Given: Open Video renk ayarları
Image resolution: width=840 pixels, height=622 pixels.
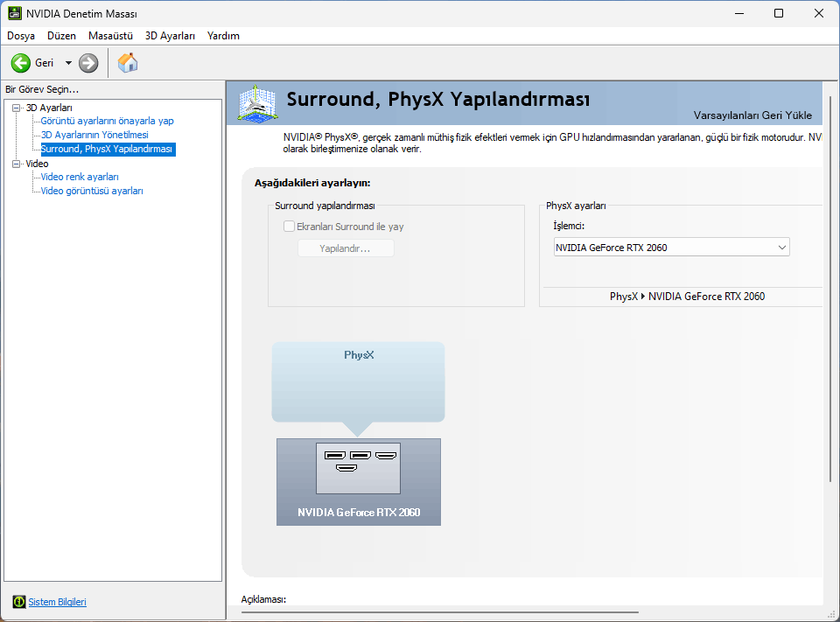Looking at the screenshot, I should 80,177.
